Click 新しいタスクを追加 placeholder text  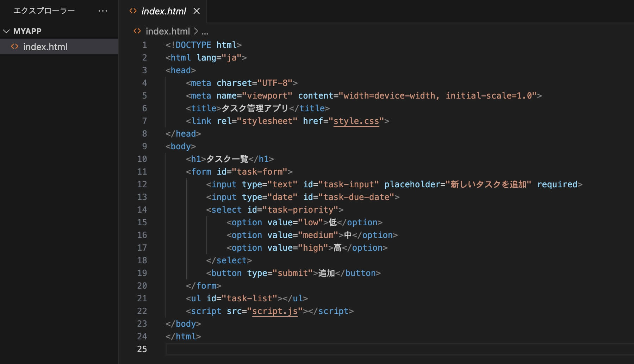(488, 184)
